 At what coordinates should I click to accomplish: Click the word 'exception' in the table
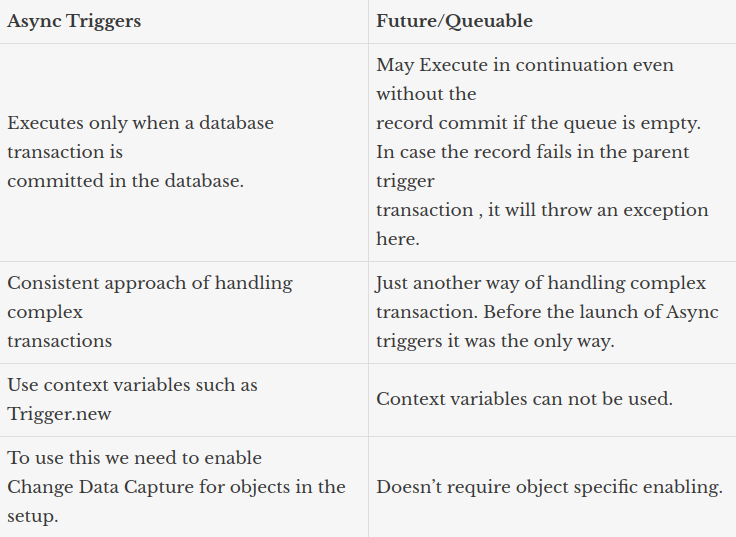point(665,210)
